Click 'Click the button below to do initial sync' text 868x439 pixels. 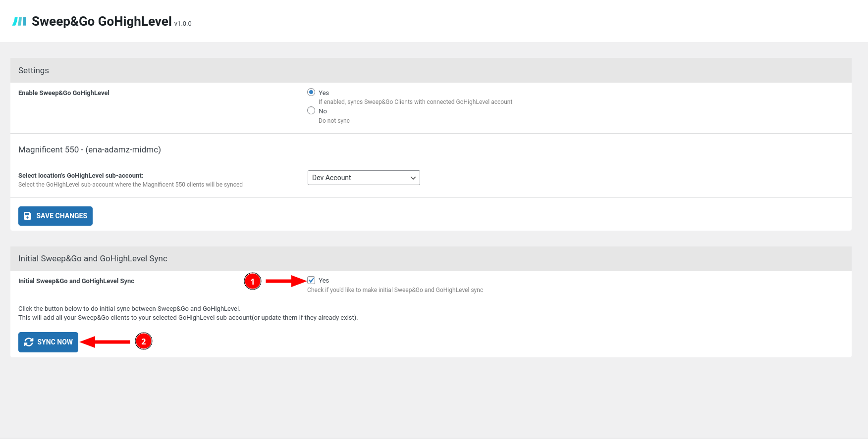pos(129,308)
